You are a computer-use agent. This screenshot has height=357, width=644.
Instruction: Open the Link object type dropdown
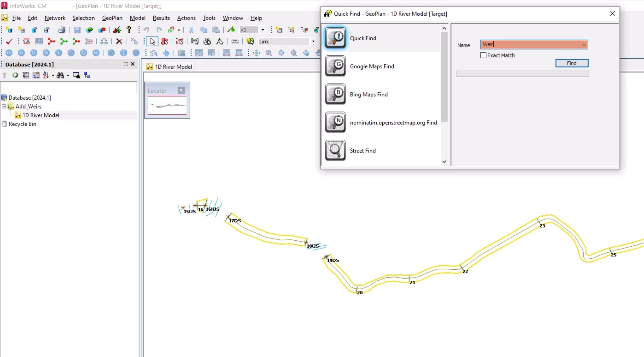tap(313, 41)
